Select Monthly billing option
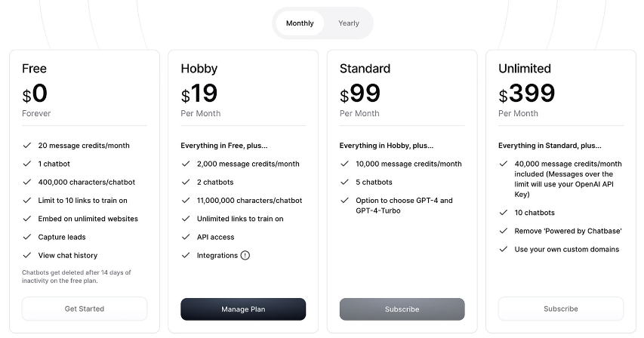Image resolution: width=644 pixels, height=338 pixels. coord(300,23)
